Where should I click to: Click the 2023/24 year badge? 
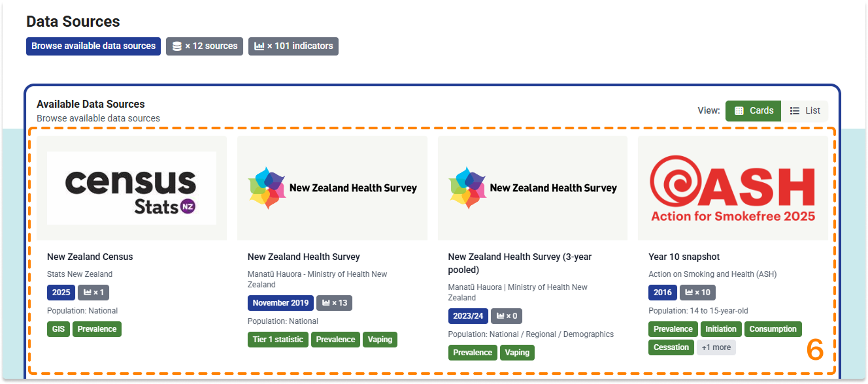pyautogui.click(x=468, y=316)
